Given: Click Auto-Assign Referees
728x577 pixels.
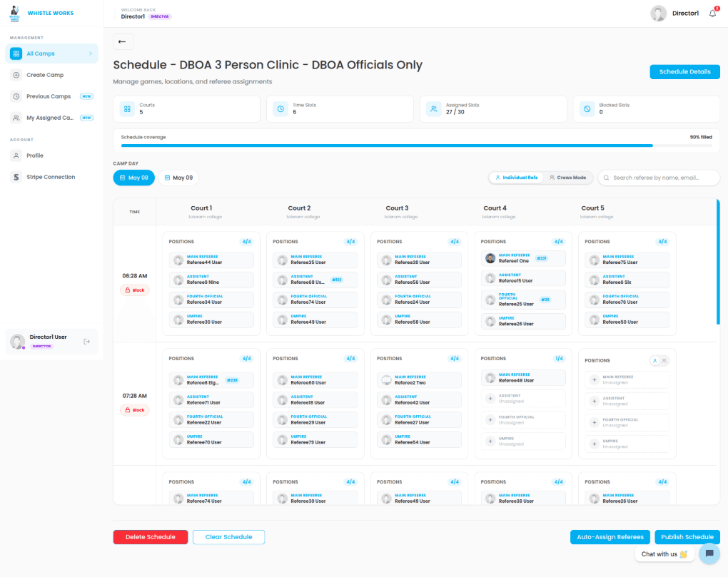Looking at the screenshot, I should point(610,537).
